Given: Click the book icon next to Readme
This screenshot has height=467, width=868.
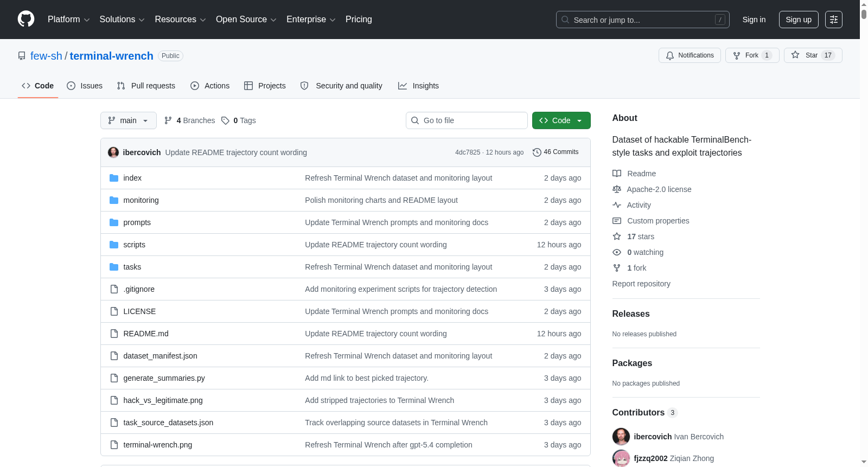Looking at the screenshot, I should pos(617,174).
